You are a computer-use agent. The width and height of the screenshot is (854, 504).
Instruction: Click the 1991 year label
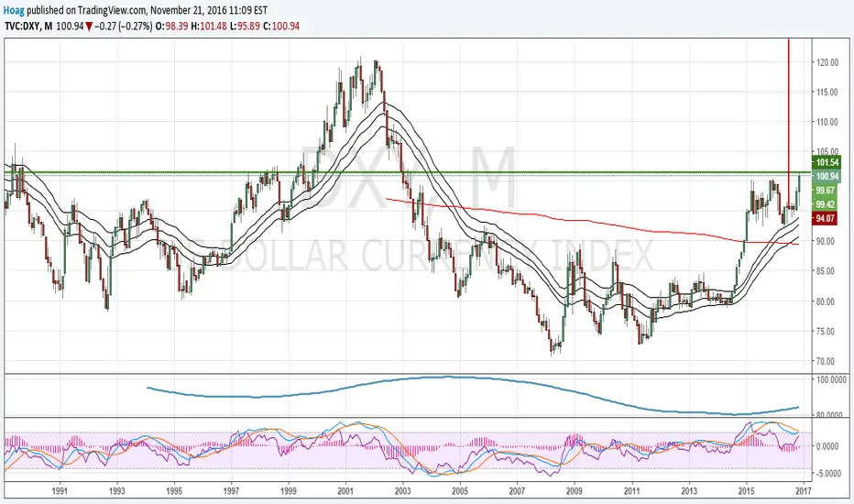60,491
